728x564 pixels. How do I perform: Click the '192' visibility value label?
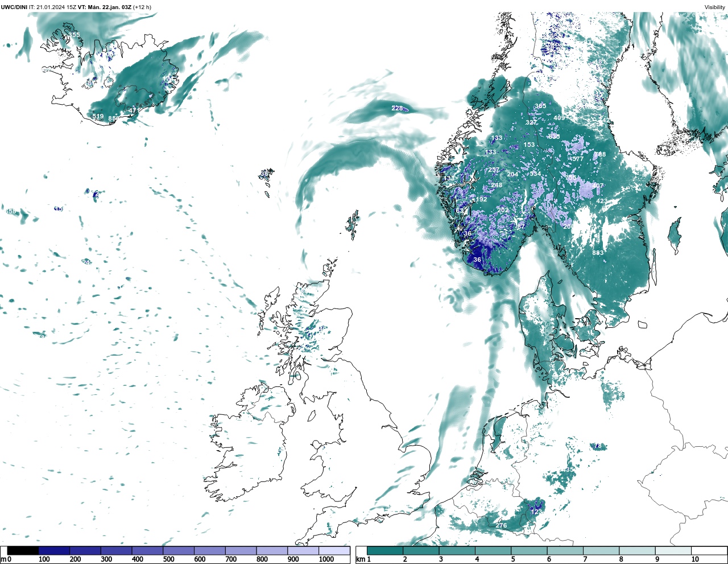[481, 199]
